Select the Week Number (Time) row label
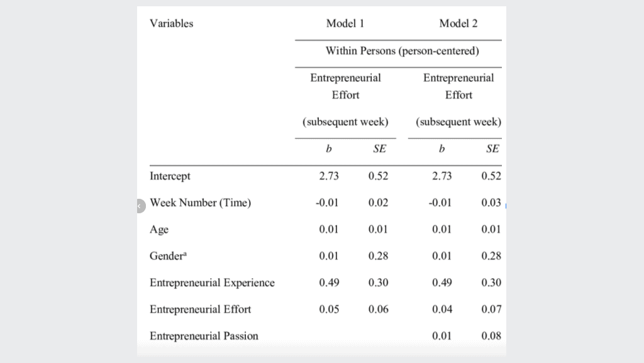This screenshot has width=644, height=363. coord(200,203)
